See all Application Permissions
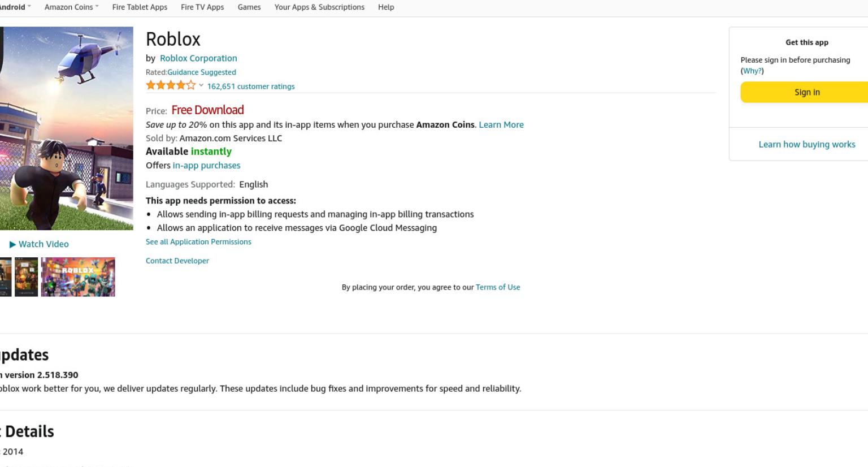This screenshot has width=868, height=467. pos(198,241)
